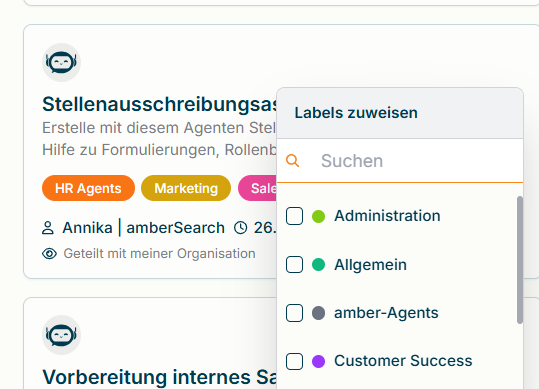The image size is (539, 389).
Task: Click the purple Customer Success color dot
Action: (x=318, y=362)
